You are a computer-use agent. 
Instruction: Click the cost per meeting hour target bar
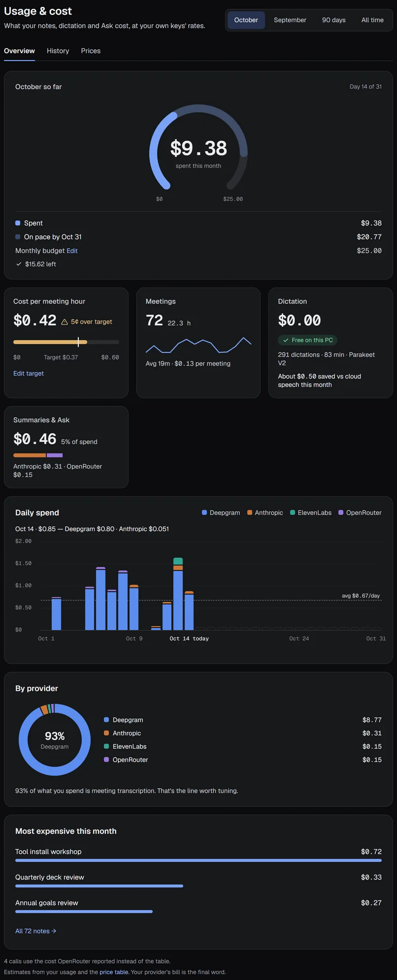point(66,342)
